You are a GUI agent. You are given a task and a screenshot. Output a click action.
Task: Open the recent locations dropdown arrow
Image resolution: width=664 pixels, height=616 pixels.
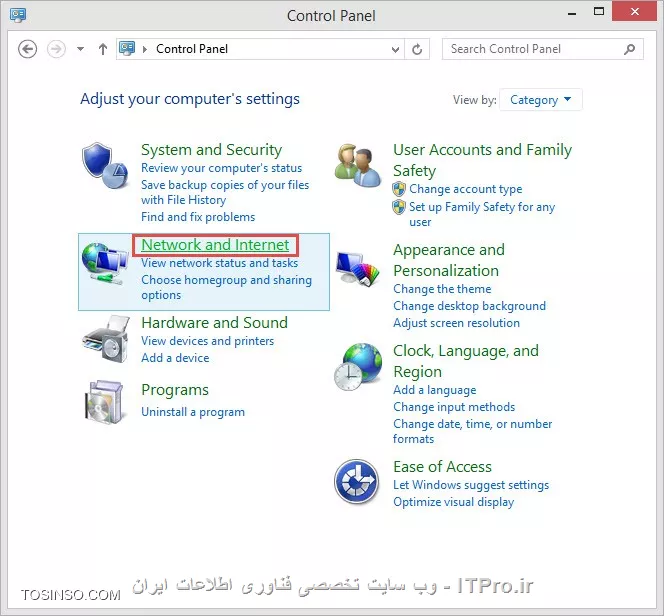[80, 49]
